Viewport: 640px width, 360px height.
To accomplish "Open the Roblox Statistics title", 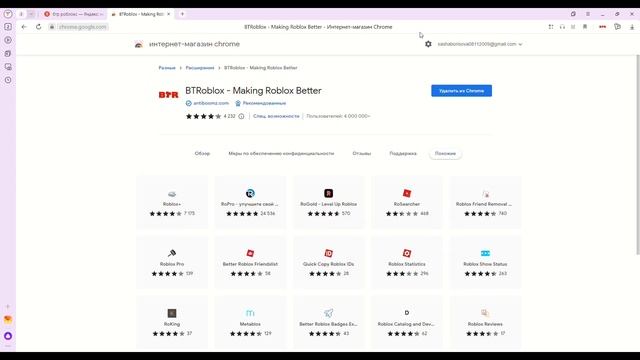I will tap(407, 264).
